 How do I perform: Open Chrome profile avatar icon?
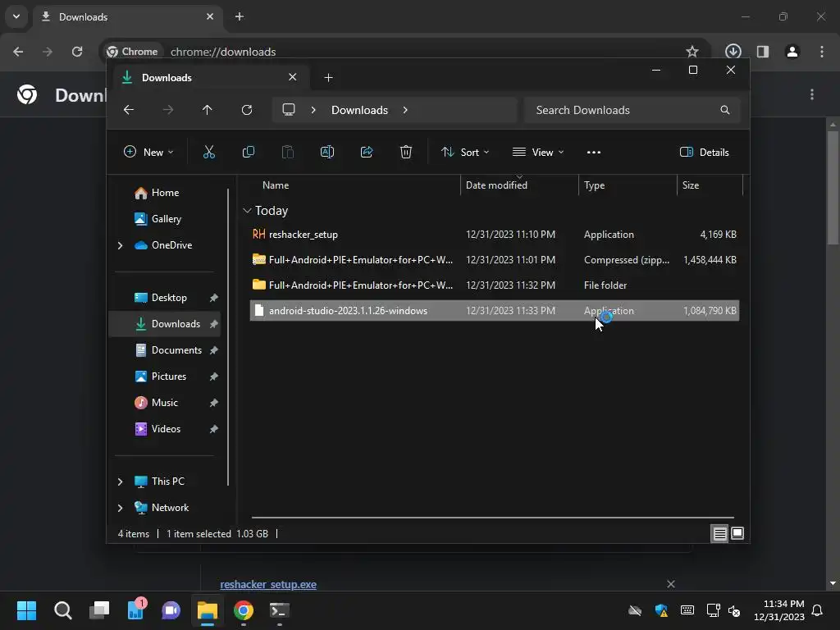click(x=792, y=52)
